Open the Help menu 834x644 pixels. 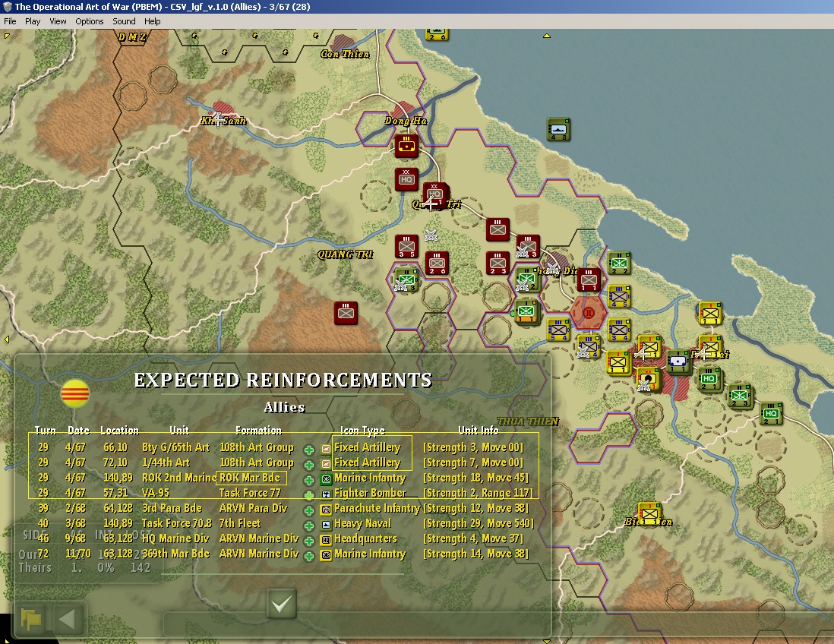(152, 21)
